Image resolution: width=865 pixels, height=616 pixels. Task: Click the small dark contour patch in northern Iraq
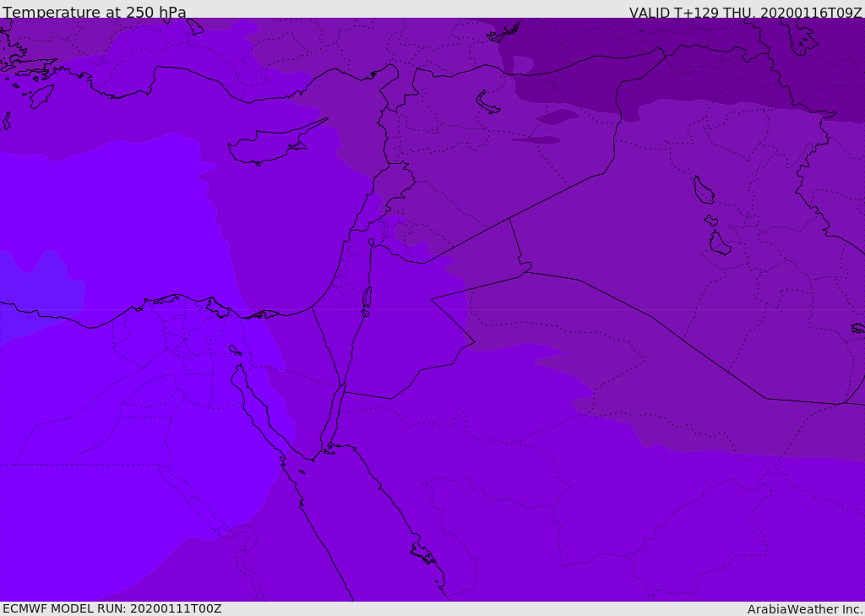(558, 117)
